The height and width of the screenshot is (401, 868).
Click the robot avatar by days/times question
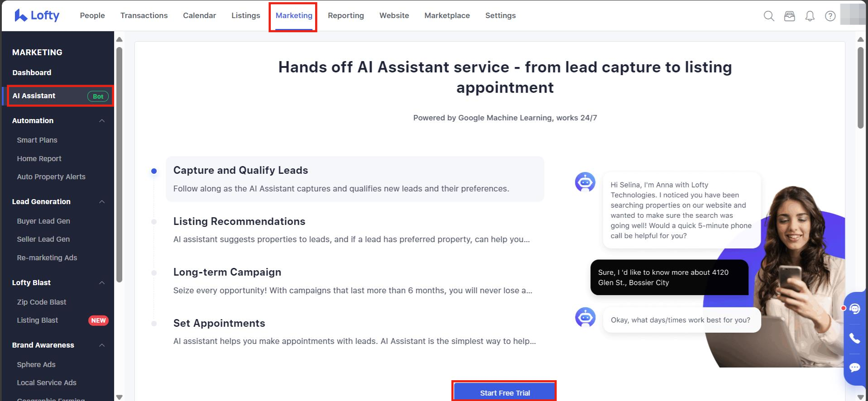tap(585, 317)
